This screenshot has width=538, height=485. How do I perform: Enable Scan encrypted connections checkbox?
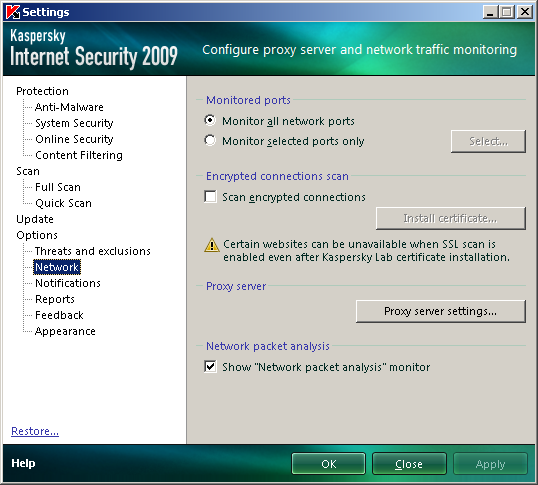pos(210,197)
